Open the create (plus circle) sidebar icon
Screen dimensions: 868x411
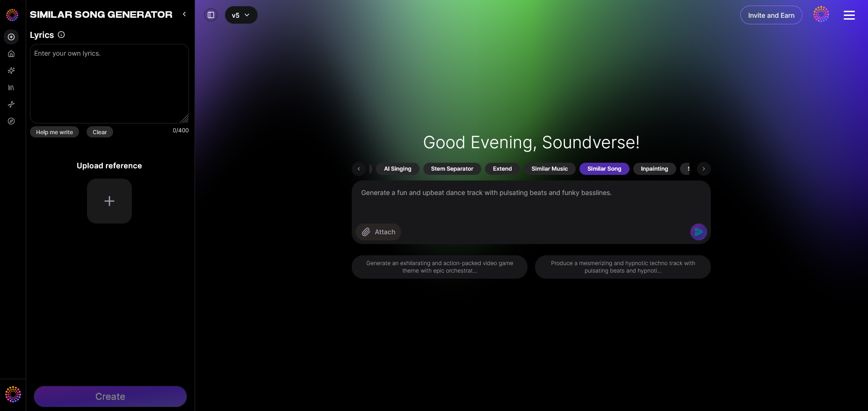11,37
